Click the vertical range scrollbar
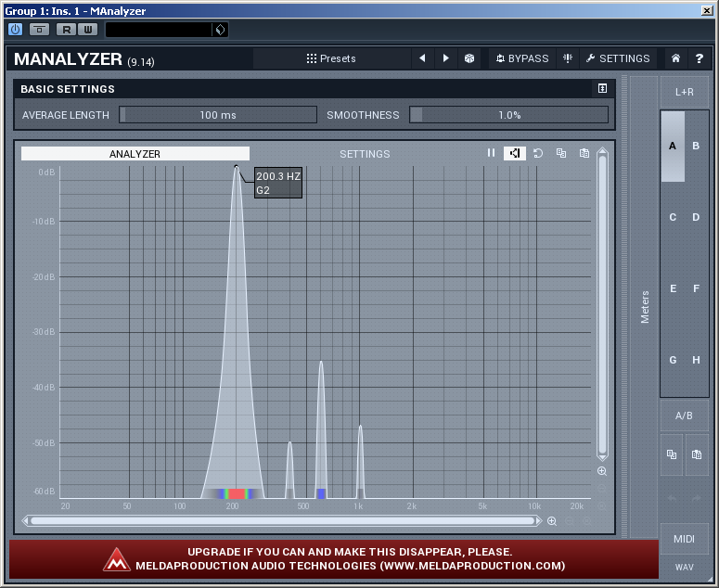This screenshot has height=588, width=719. [x=602, y=304]
